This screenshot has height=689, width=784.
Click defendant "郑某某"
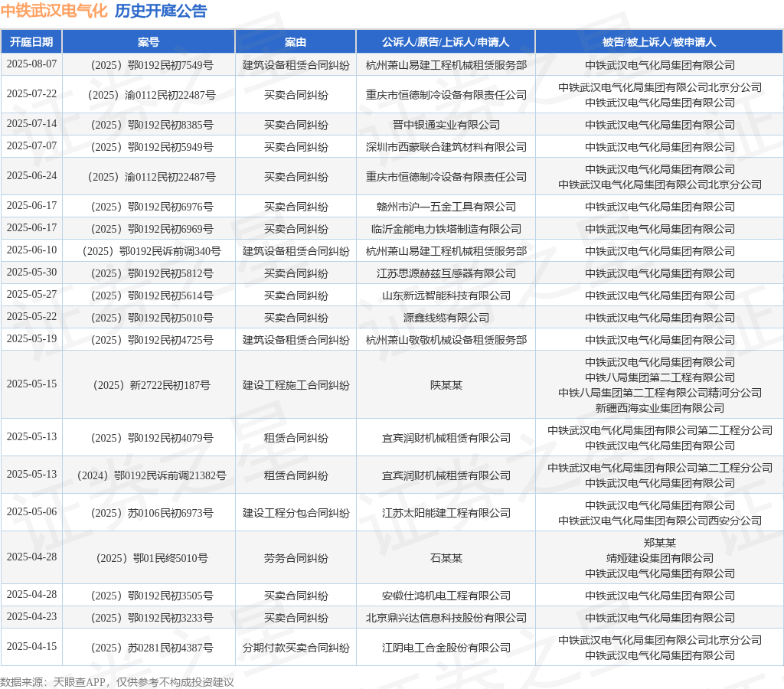point(659,543)
